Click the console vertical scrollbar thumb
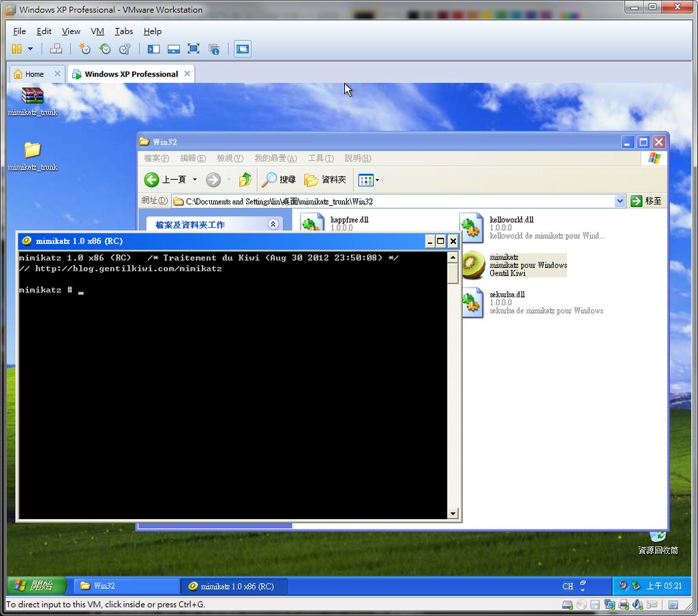The width and height of the screenshot is (698, 616). (x=453, y=273)
